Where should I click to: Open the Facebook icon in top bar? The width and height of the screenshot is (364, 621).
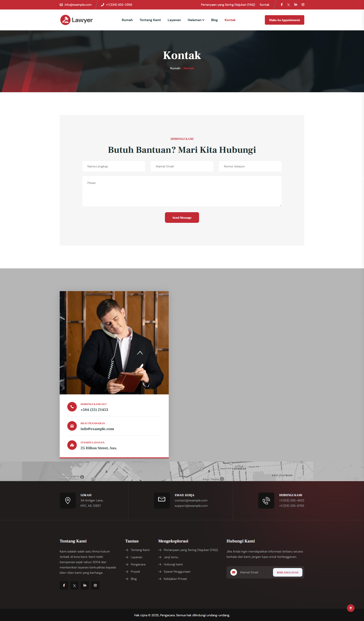(x=282, y=5)
